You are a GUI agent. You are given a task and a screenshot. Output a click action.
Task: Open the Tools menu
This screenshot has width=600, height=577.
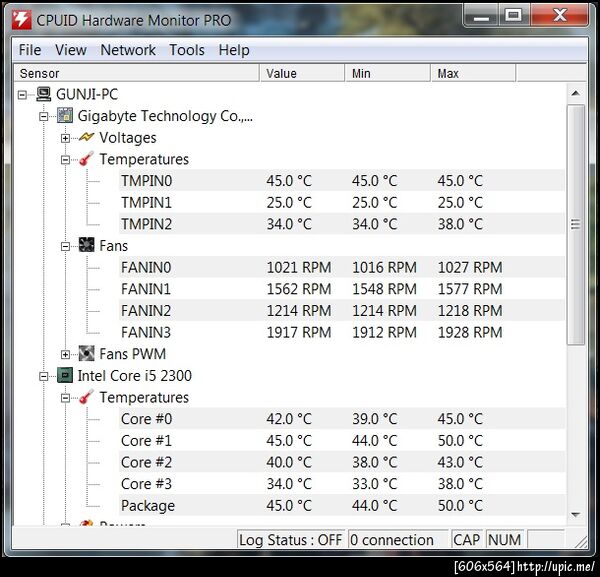click(187, 50)
